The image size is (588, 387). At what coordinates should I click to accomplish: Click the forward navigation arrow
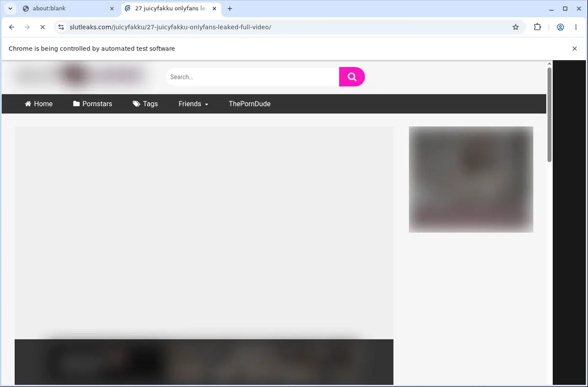click(x=27, y=27)
